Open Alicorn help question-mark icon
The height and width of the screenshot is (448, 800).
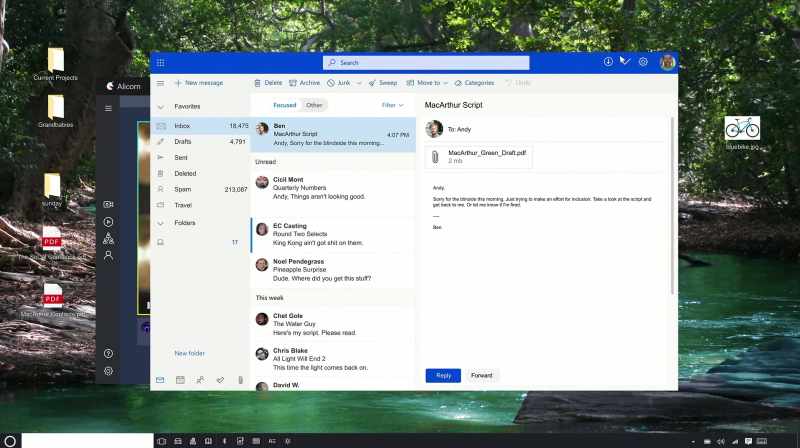108,353
